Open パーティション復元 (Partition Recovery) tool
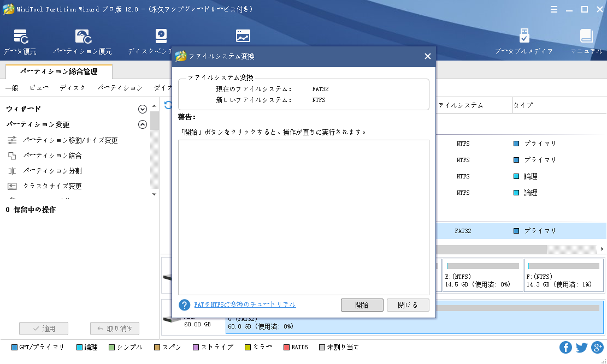607x364 pixels. click(x=82, y=42)
